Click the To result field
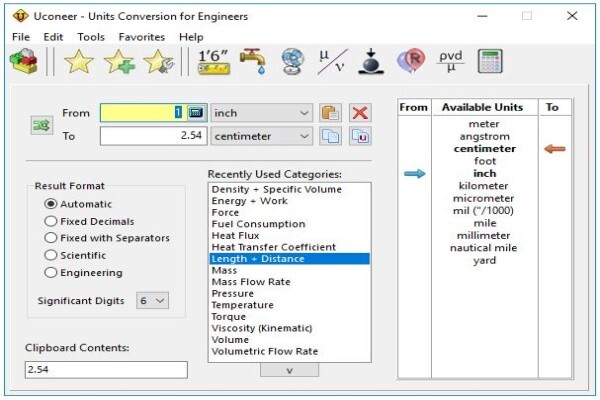Image resolution: width=600 pixels, height=400 pixels. pos(153,136)
